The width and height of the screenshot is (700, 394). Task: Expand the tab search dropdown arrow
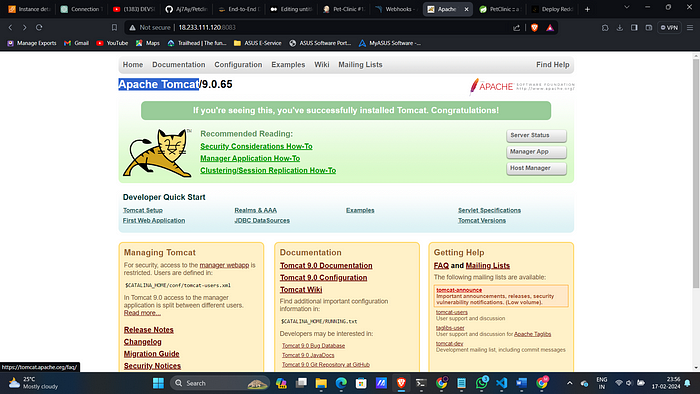(626, 7)
